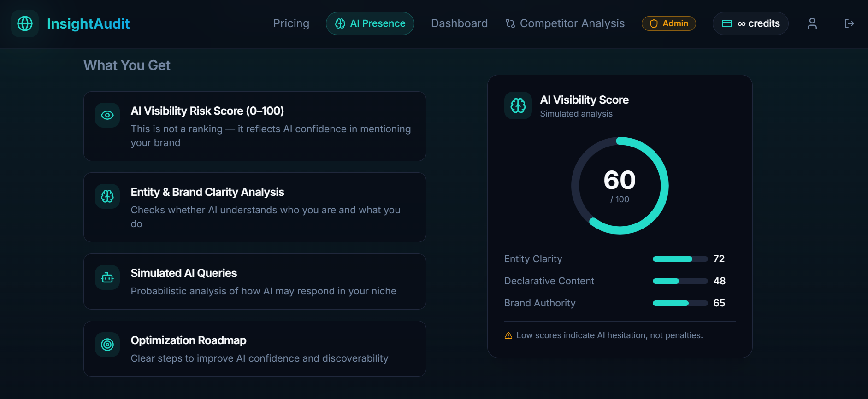The height and width of the screenshot is (399, 868).
Task: Click the credit card icon near credits
Action: [726, 23]
